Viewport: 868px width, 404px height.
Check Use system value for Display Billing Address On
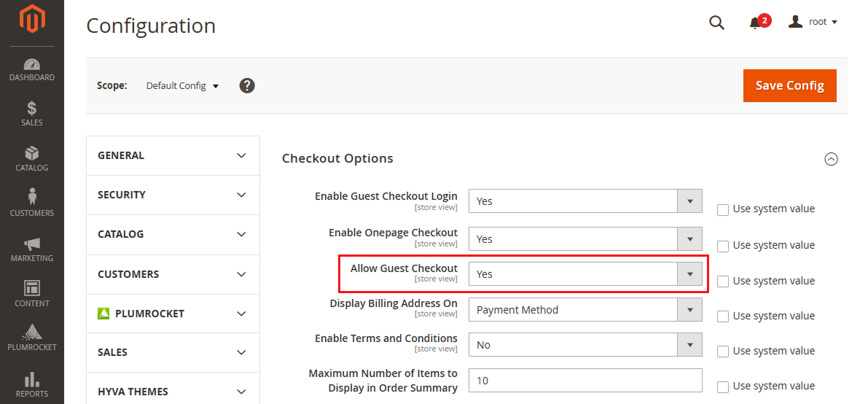(722, 316)
